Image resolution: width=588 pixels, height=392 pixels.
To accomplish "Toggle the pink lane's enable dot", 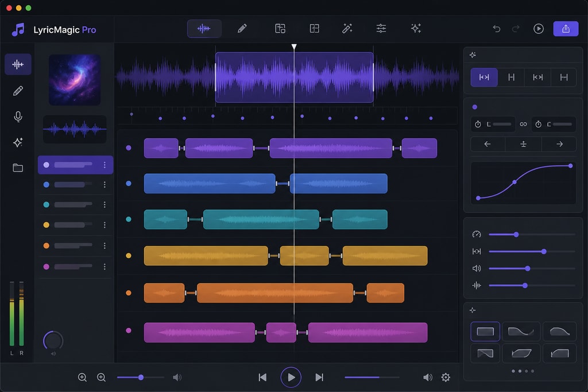I will (x=129, y=331).
